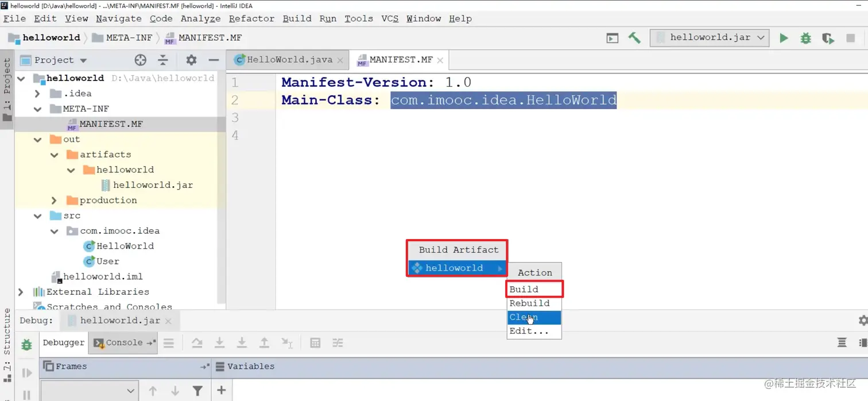
Task: Collapse the src folder
Action: 38,215
